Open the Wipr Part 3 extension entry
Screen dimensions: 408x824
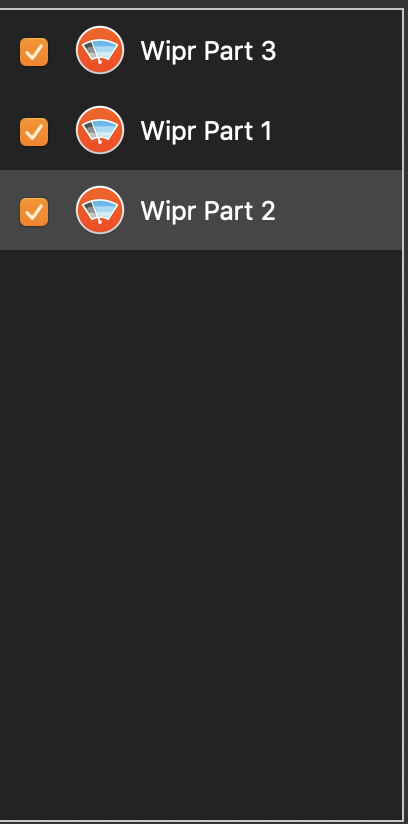[x=201, y=50]
